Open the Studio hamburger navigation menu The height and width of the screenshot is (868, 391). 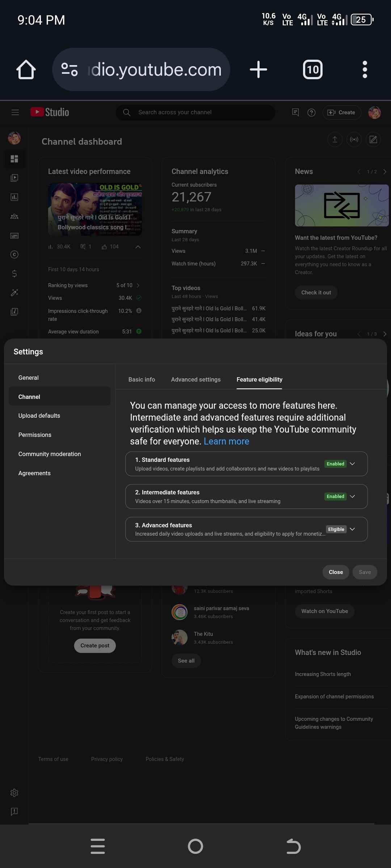tap(15, 112)
